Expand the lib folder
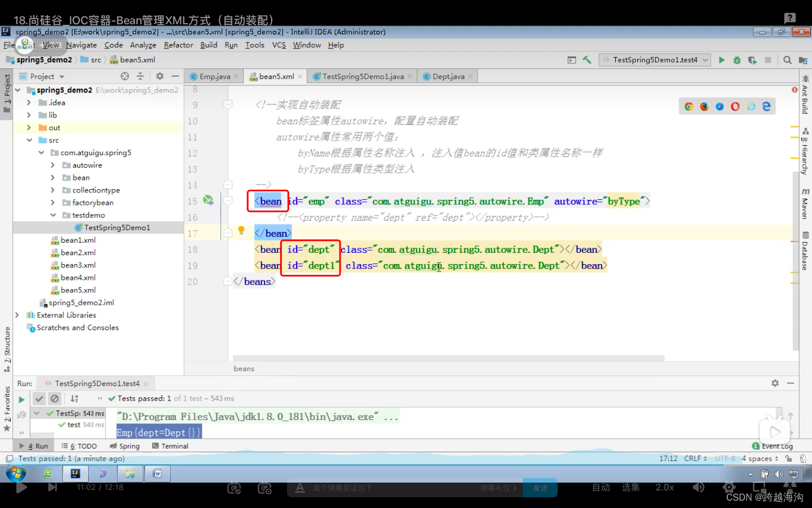Viewport: 812px width, 508px height. pos(29,115)
